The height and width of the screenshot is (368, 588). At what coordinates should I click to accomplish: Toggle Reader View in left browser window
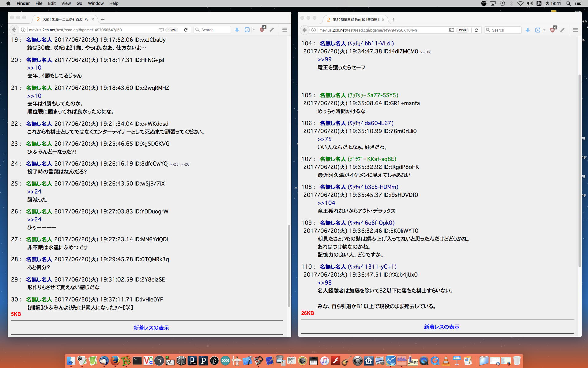pyautogui.click(x=161, y=30)
